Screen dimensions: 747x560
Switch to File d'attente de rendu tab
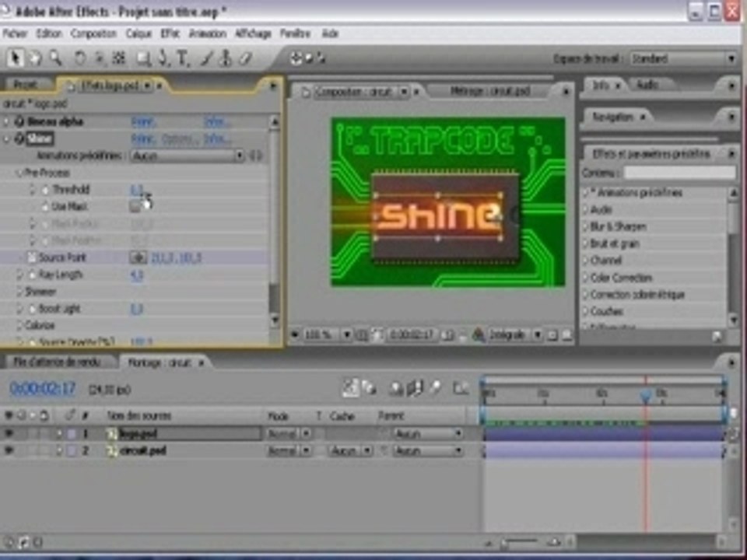click(x=58, y=362)
